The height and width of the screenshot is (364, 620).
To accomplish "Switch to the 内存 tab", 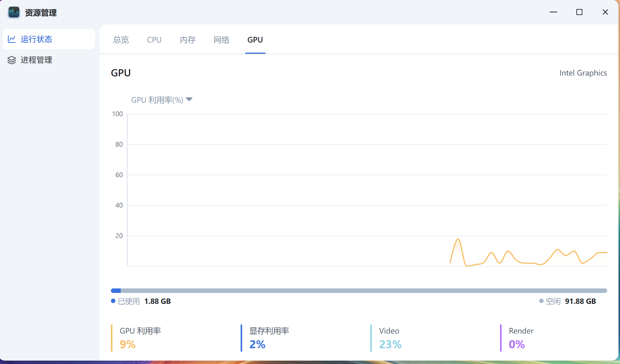I will (x=188, y=40).
